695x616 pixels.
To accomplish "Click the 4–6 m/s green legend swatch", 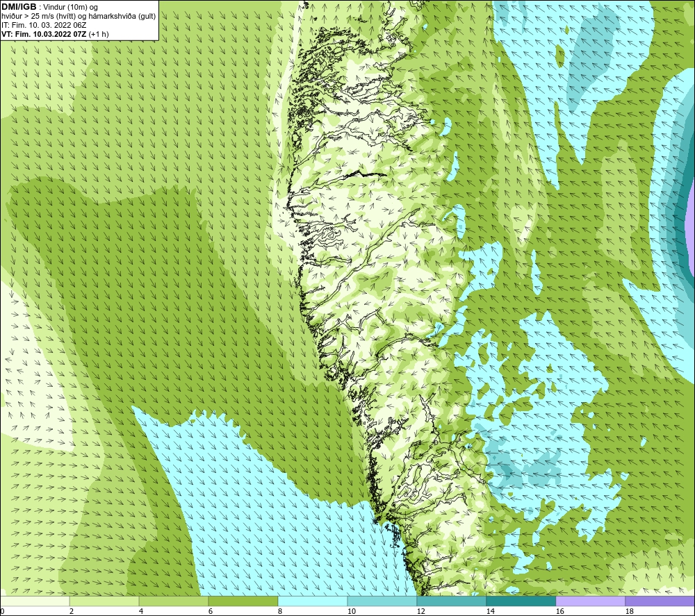I will coord(174,601).
